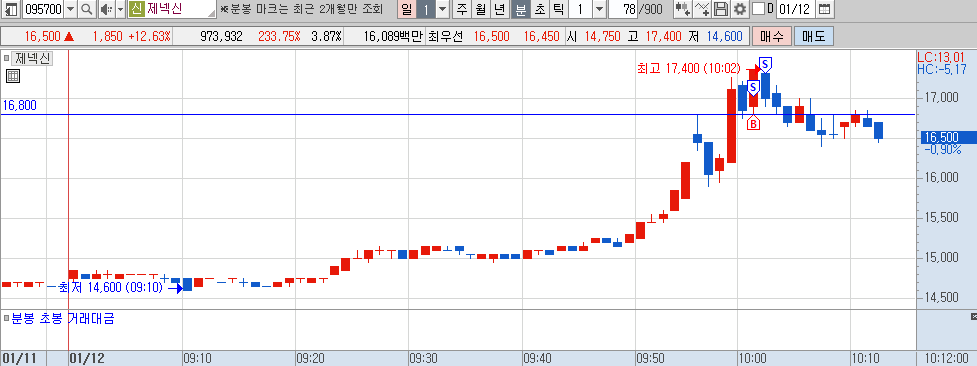Image resolution: width=977 pixels, height=366 pixels.
Task: Click the 최저 14,600 (09:10) label
Action: pyautogui.click(x=110, y=287)
